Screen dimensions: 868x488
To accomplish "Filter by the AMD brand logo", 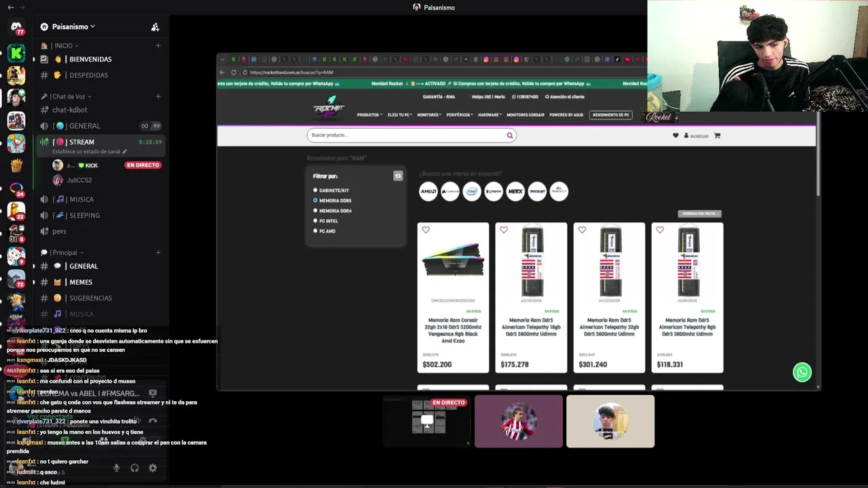I will tap(429, 191).
